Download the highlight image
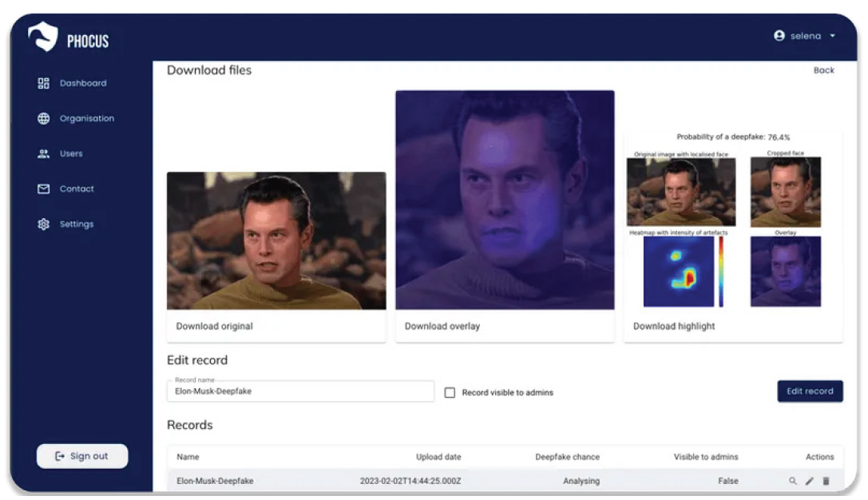Viewport: 868px width, 500px height. [674, 326]
